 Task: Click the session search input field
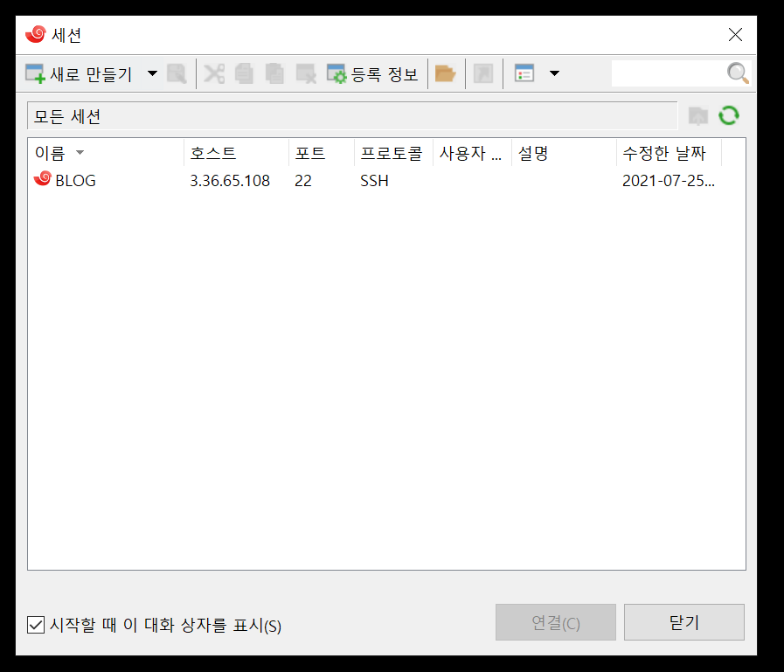(668, 73)
